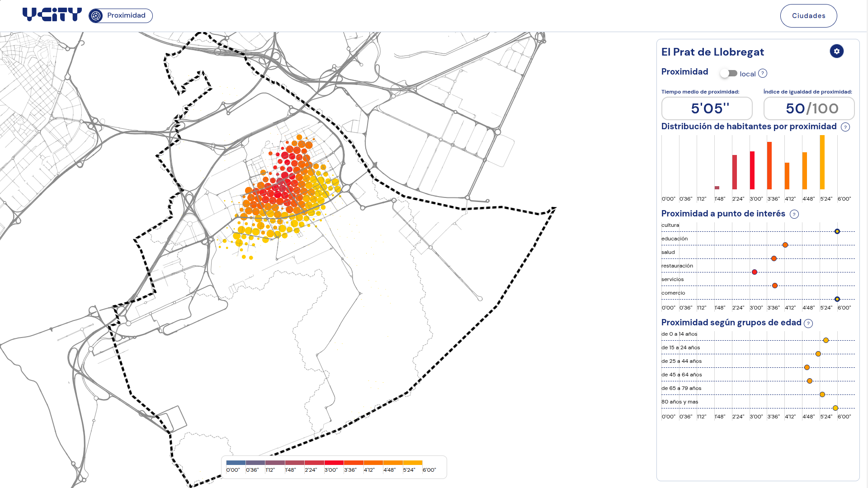Viewport: 868px width, 488px height.
Task: Click the comercio data point marker
Action: point(837,299)
